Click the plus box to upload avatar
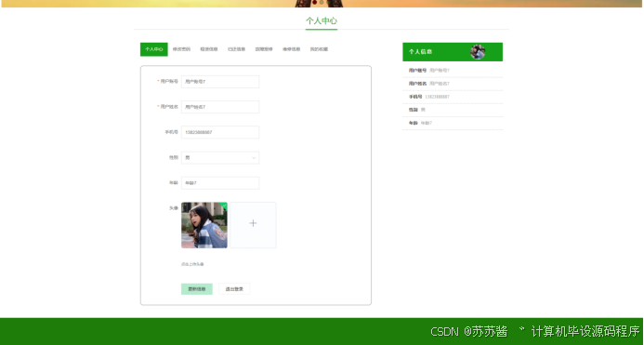Image resolution: width=644 pixels, height=345 pixels. click(253, 225)
